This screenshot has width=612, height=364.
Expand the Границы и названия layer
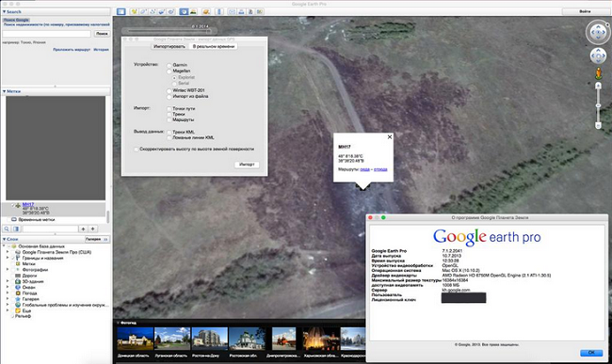(x=7, y=258)
